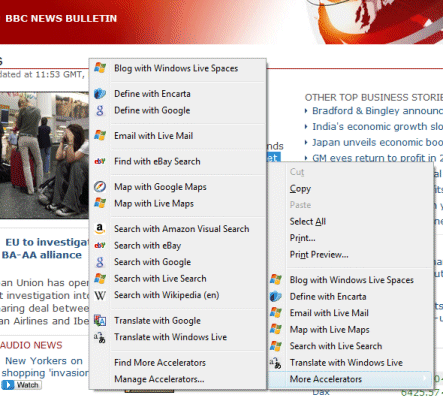Choose Translate with Google entry
The width and height of the screenshot is (443, 398).
(157, 321)
